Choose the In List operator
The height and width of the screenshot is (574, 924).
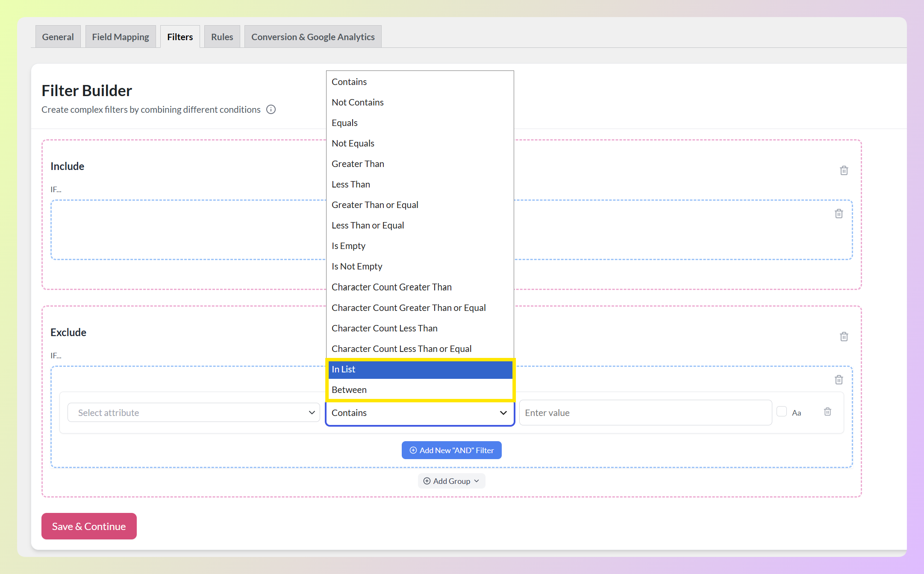[420, 369]
